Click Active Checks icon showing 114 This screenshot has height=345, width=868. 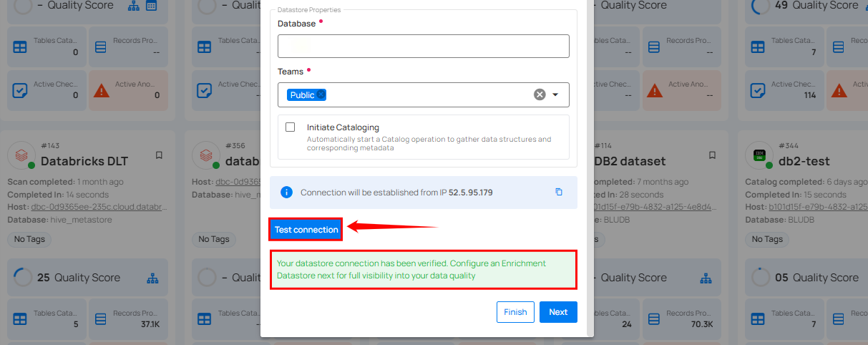click(x=758, y=90)
